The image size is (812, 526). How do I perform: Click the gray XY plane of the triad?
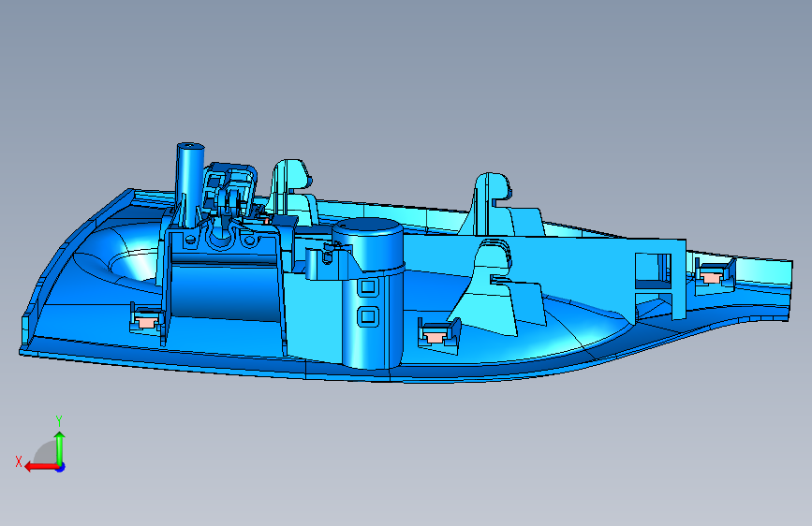46,453
